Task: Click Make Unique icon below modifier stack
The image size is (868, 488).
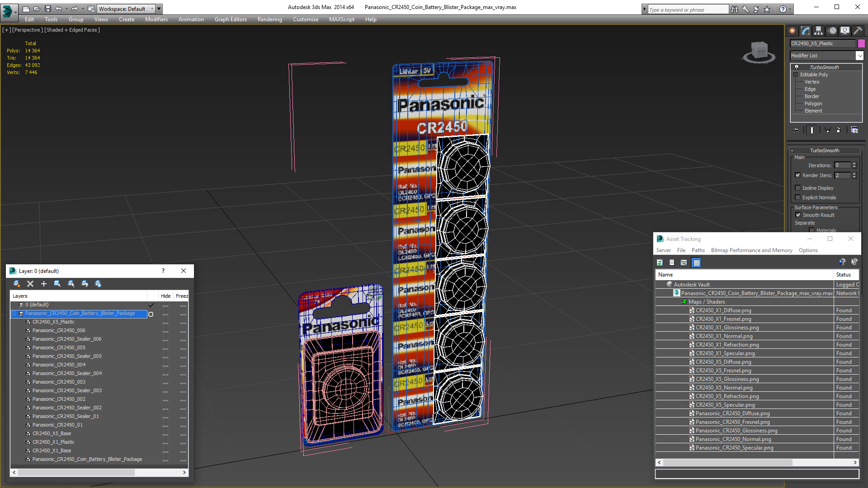Action: click(827, 130)
